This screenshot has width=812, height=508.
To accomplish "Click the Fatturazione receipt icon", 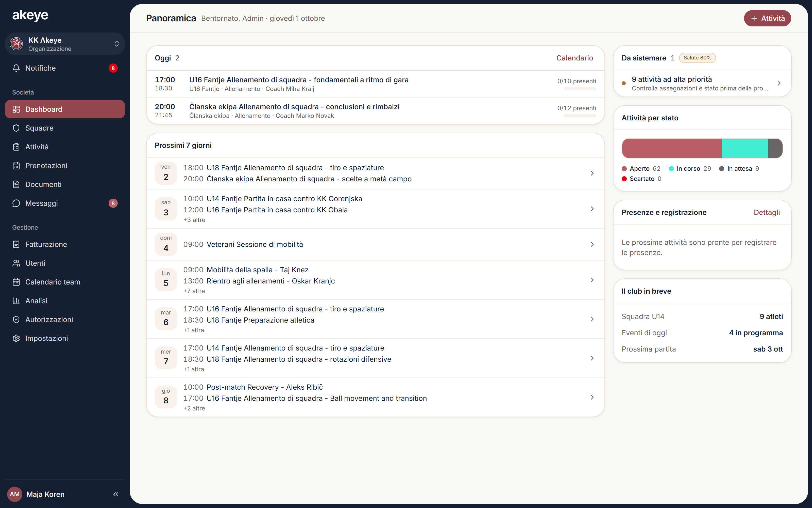I will 16,244.
